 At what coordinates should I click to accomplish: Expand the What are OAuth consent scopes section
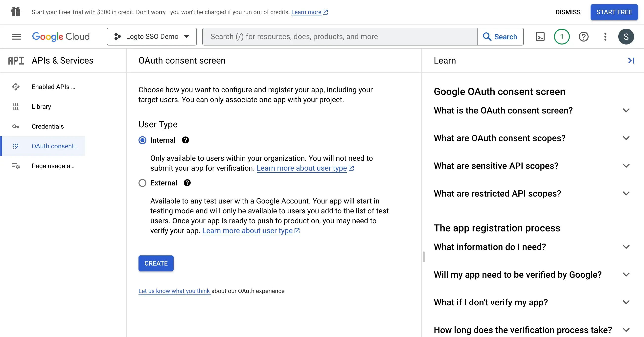(531, 138)
